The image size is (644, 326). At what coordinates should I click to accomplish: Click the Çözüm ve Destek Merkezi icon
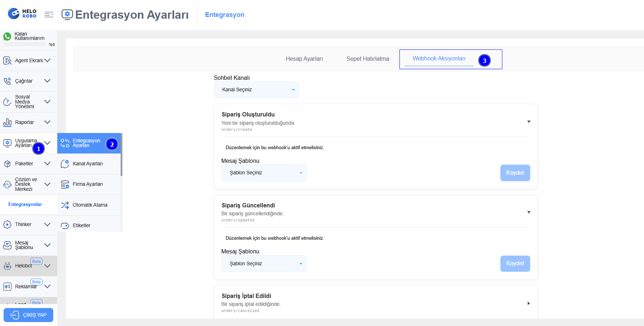(7, 184)
